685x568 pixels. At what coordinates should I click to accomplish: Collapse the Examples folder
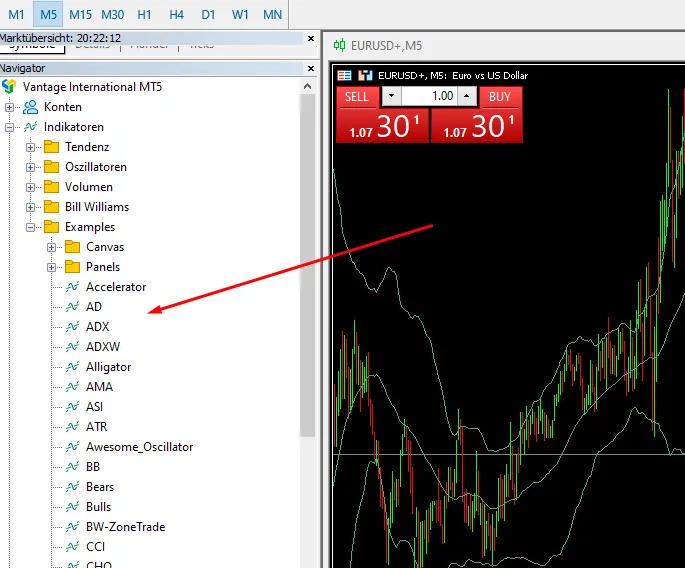point(31,227)
